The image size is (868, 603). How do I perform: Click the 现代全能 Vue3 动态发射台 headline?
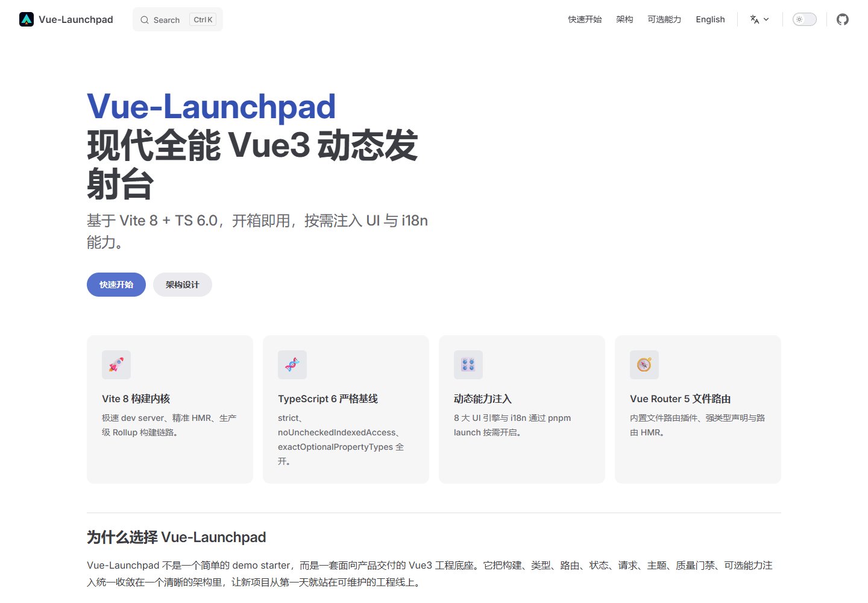[253, 164]
